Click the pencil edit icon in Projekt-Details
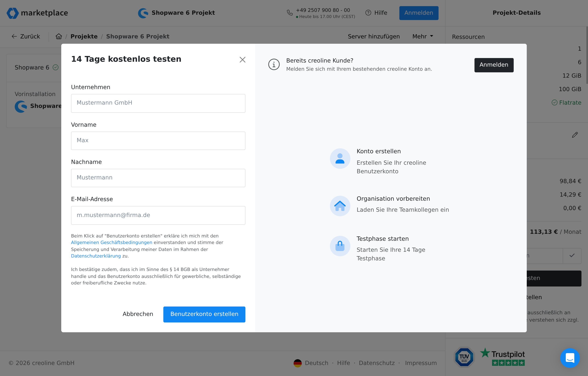Screen dimensions: 588x376 [575, 135]
